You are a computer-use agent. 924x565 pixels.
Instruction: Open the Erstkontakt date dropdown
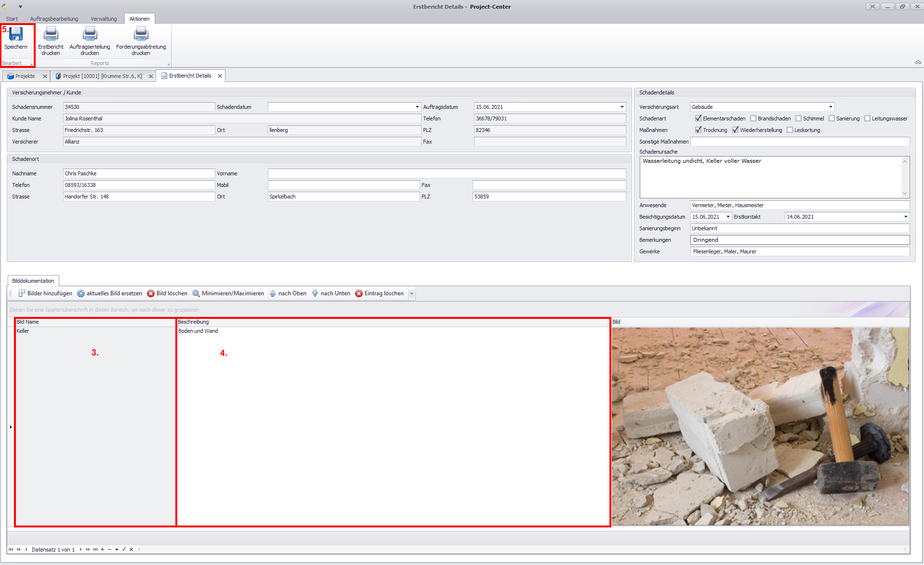pos(905,217)
